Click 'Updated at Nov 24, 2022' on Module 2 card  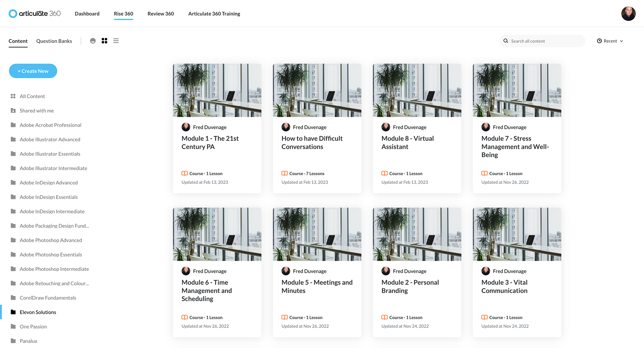click(405, 326)
